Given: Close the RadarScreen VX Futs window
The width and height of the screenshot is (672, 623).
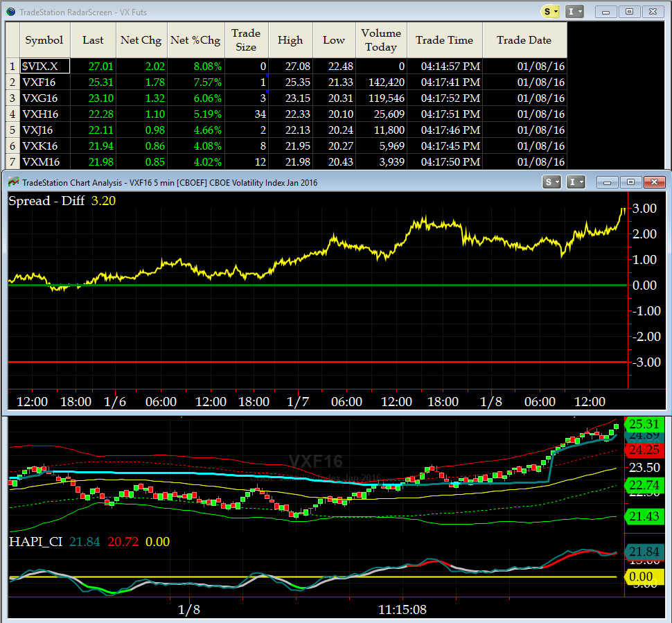Looking at the screenshot, I should [x=653, y=12].
